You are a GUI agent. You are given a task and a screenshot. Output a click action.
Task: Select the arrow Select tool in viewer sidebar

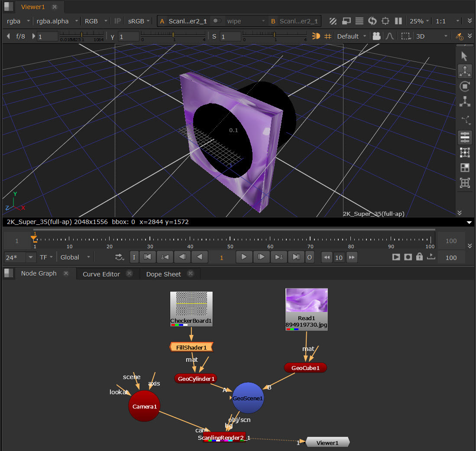[464, 56]
